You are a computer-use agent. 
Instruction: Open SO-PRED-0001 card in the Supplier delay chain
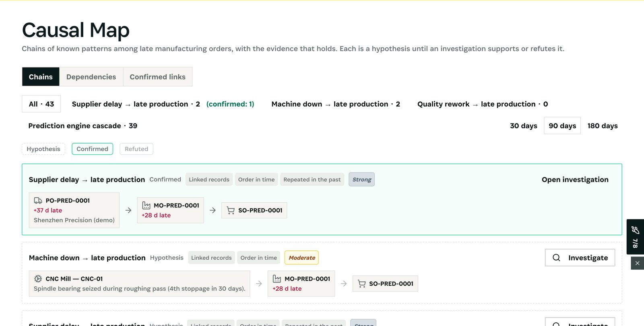[x=254, y=210]
